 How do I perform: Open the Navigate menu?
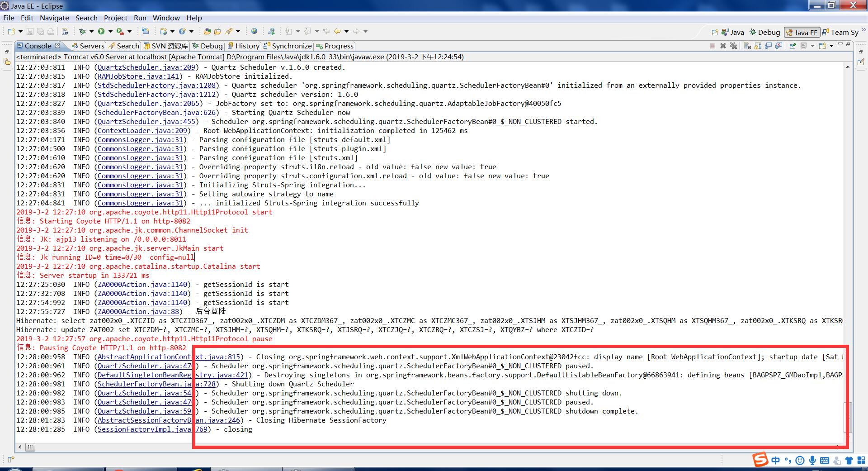click(54, 18)
